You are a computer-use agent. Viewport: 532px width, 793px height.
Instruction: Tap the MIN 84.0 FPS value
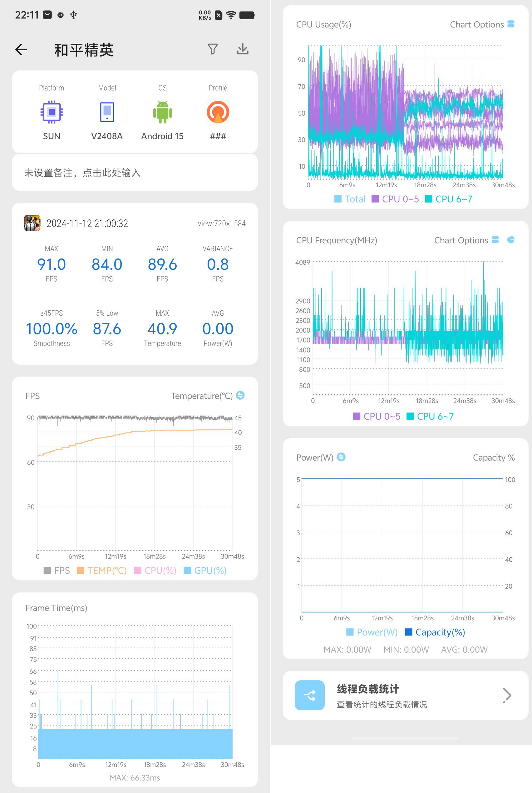point(107,264)
